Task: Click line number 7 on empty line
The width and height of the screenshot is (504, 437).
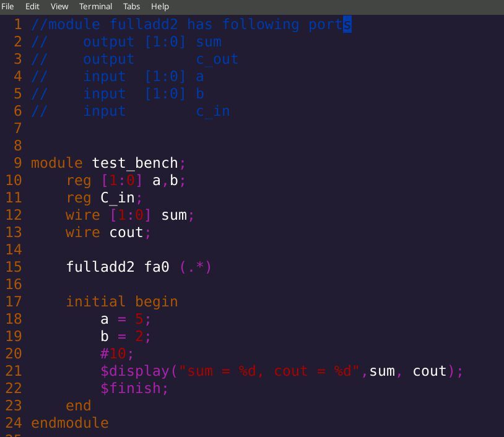Action: click(17, 129)
